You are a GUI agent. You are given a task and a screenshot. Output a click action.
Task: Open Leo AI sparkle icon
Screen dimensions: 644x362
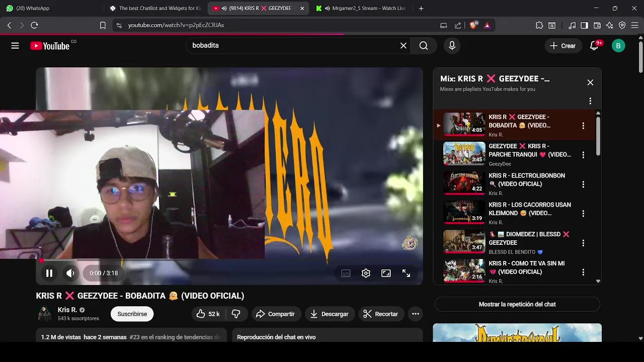click(610, 25)
